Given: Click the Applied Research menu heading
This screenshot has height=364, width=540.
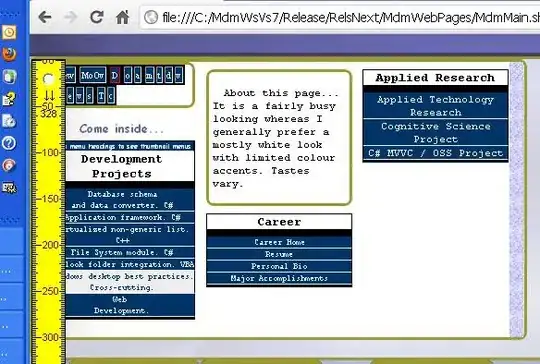Looking at the screenshot, I should click(435, 78).
